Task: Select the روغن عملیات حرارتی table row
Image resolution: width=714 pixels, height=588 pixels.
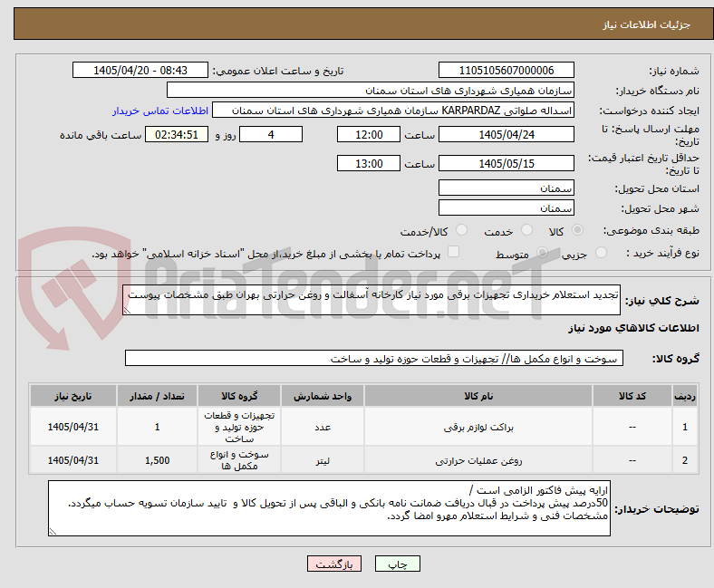Action: point(363,460)
